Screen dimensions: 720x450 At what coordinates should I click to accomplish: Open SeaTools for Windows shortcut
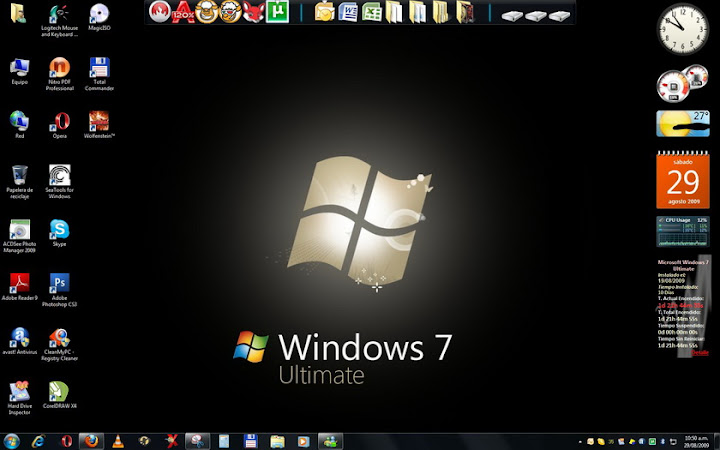60,182
